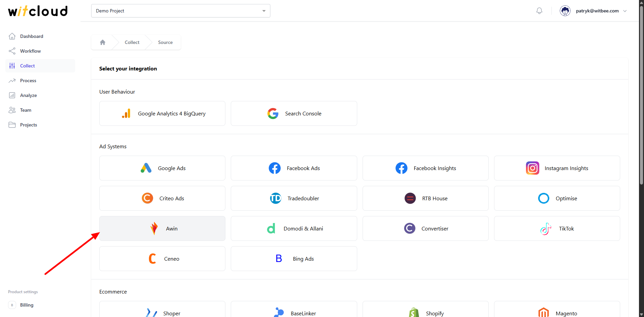Click the TikTok logo icon
The image size is (644, 317).
[x=546, y=229]
